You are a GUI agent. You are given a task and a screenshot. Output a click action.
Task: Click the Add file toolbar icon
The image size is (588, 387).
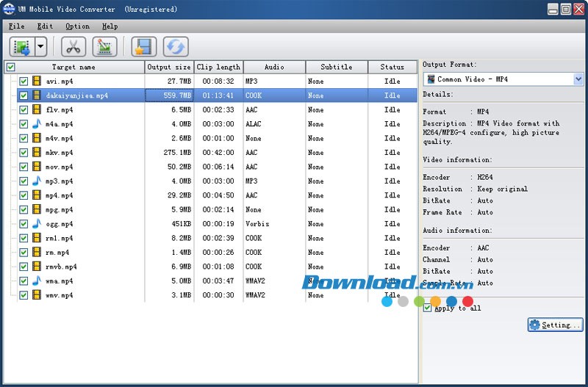[x=22, y=47]
